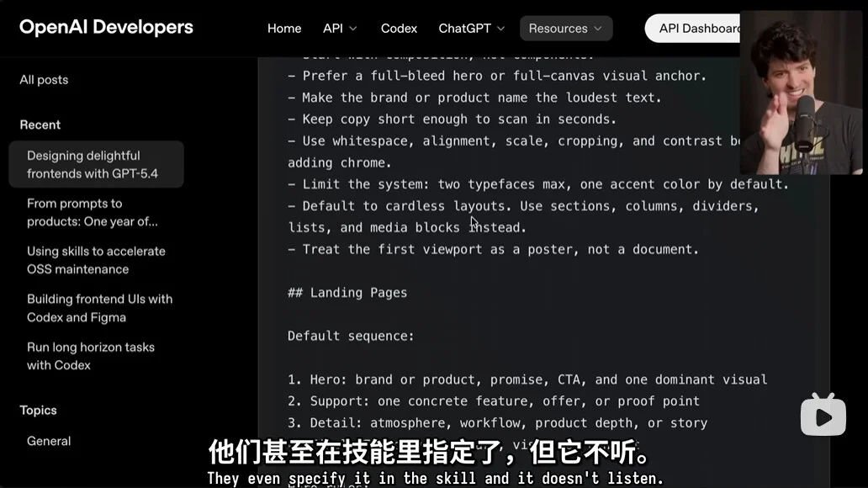868x488 pixels.
Task: Expand the ChatGPT dropdown menu
Action: tap(471, 29)
